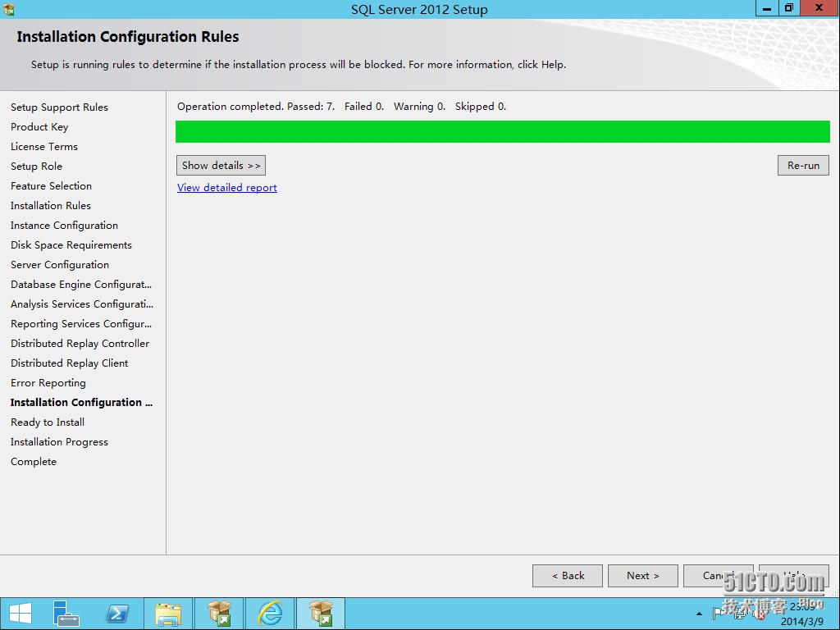The height and width of the screenshot is (630, 840).
Task: Select Installation Rules step
Action: coord(51,206)
